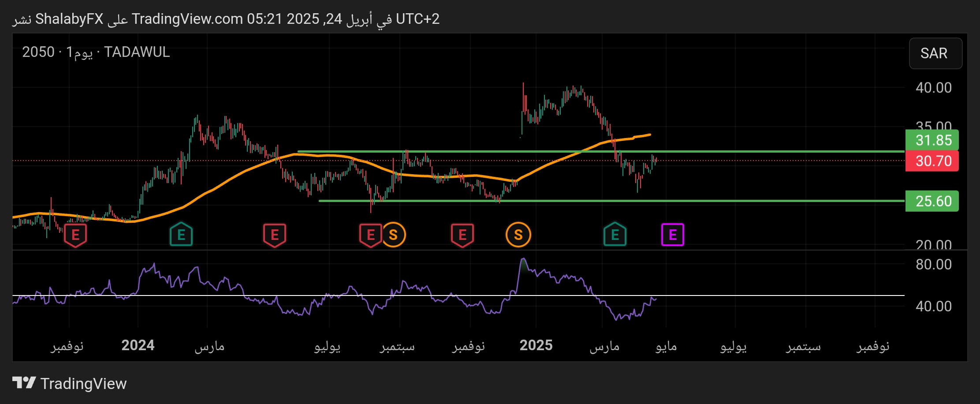Click the TradingView brand text at bottom
980x404 pixels.
(x=83, y=384)
